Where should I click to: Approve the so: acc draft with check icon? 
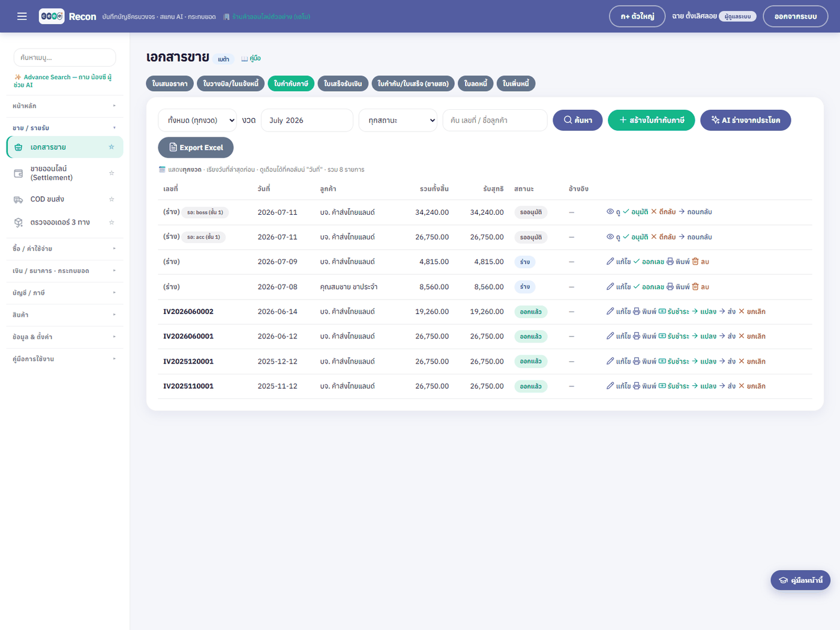pos(626,237)
